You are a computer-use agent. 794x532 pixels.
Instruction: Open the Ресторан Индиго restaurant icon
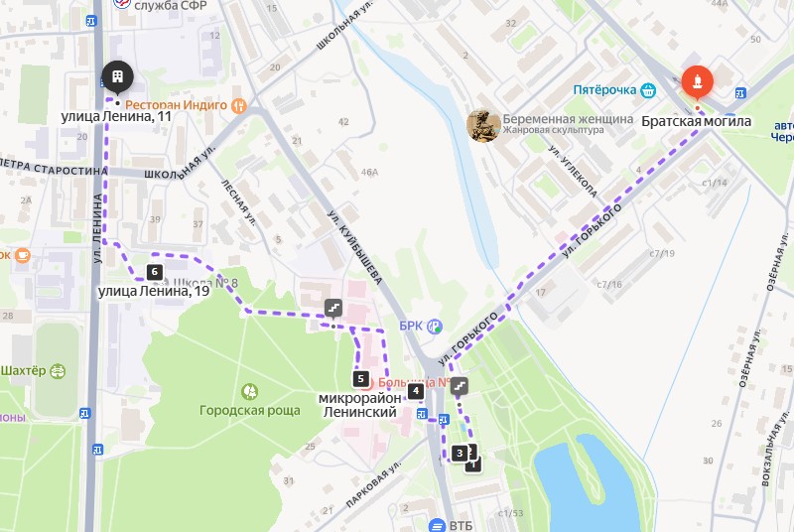pyautogui.click(x=238, y=105)
